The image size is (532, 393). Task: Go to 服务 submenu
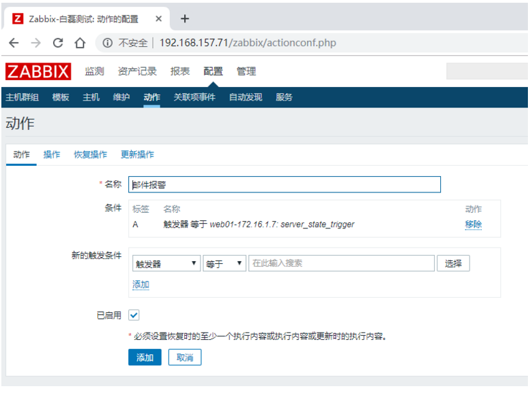284,97
